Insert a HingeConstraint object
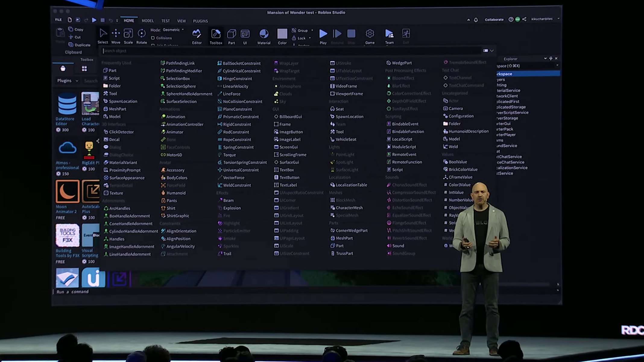This screenshot has width=644, height=362. coord(234,79)
